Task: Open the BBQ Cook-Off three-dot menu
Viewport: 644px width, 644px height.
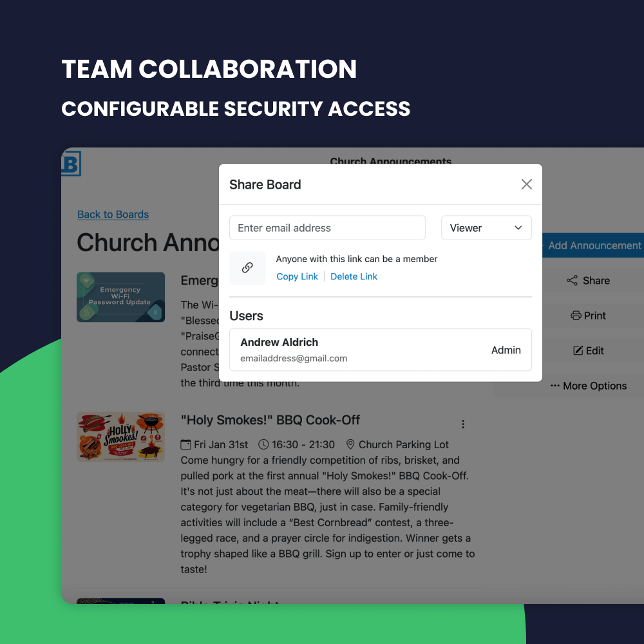Action: [463, 424]
